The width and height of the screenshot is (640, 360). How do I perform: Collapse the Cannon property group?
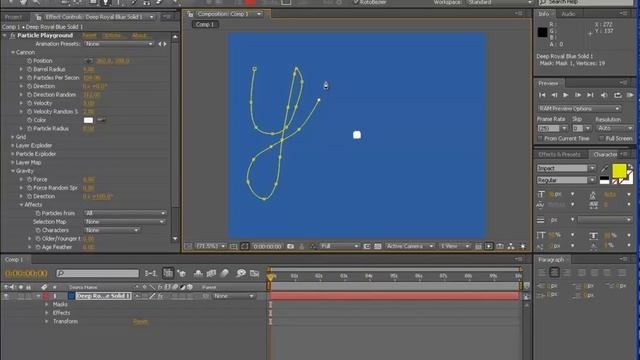click(13, 52)
